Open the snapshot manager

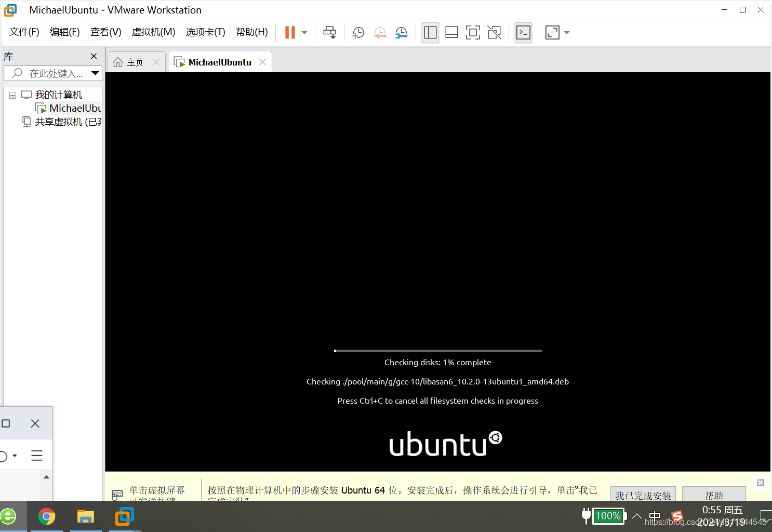tap(402, 33)
